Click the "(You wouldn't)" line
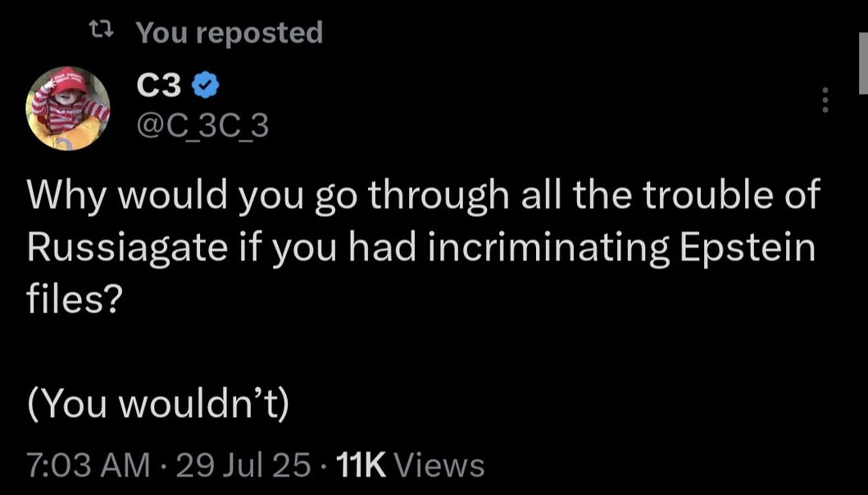This screenshot has height=495, width=868. (158, 403)
